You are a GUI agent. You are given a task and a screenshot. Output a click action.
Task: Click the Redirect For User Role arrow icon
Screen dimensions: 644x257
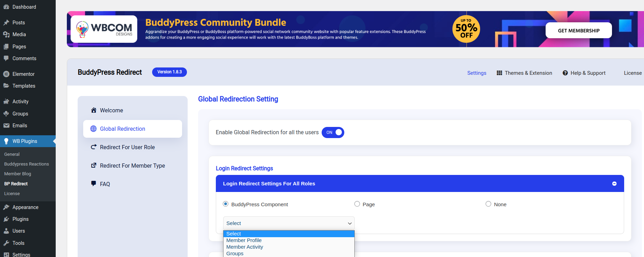[x=94, y=147]
